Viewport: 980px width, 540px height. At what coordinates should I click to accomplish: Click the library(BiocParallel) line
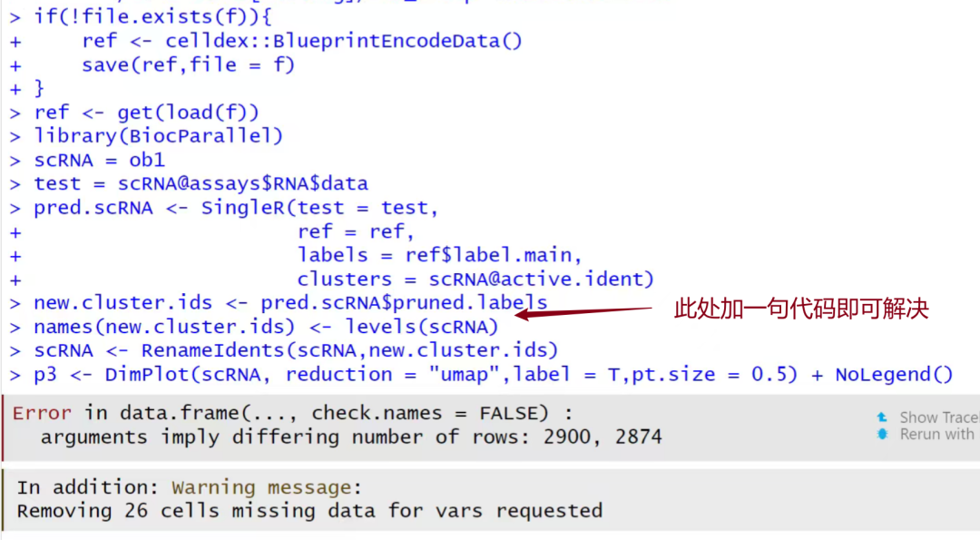click(x=159, y=136)
